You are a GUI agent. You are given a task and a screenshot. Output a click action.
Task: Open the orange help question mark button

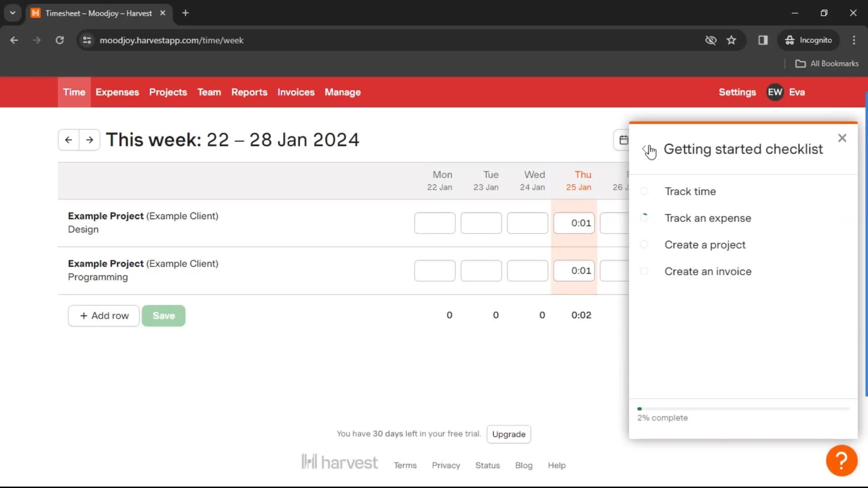coord(841,460)
